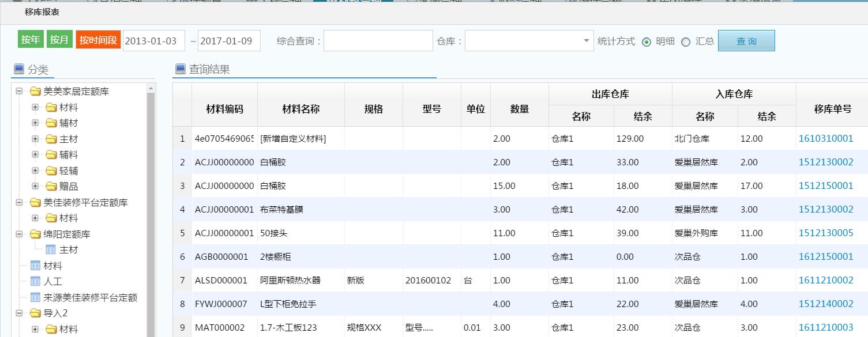Click the folder icon next to 赠品
The width and height of the screenshot is (868, 337).
pos(51,187)
